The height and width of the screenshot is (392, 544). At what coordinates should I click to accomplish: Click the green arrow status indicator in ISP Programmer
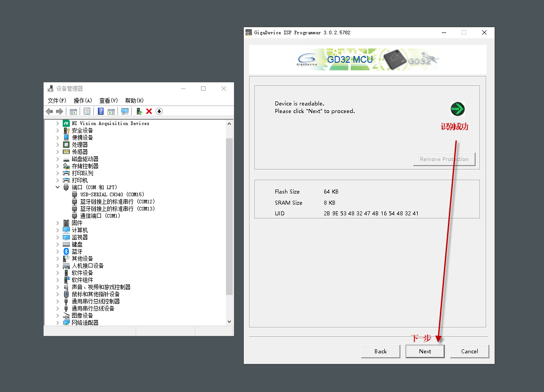click(457, 109)
